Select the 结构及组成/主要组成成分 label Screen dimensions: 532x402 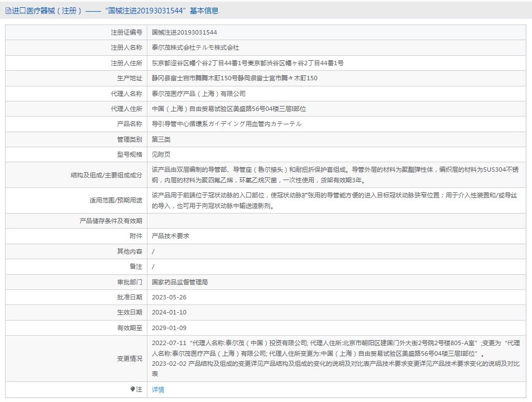[x=107, y=175]
